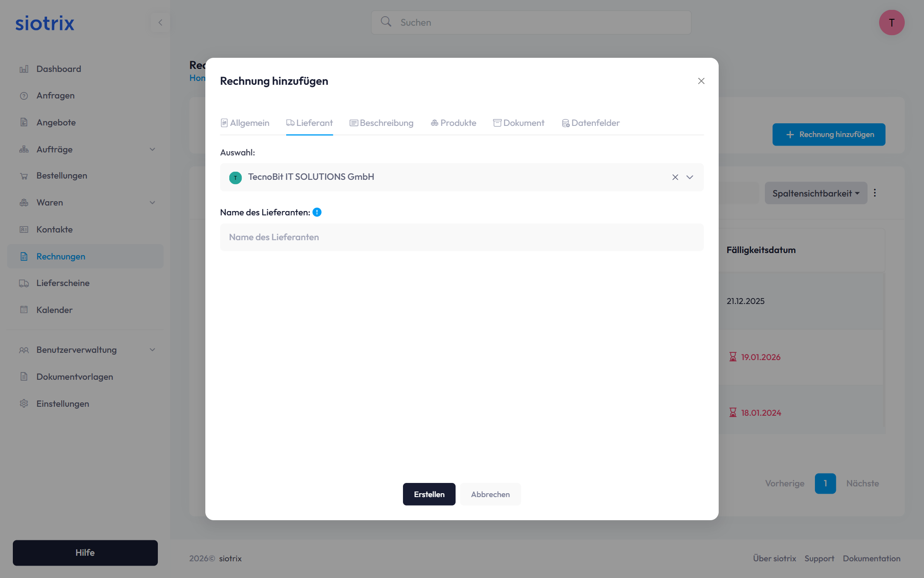Open Kalender from the sidebar
Screen dimensions: 924x578
(x=54, y=310)
